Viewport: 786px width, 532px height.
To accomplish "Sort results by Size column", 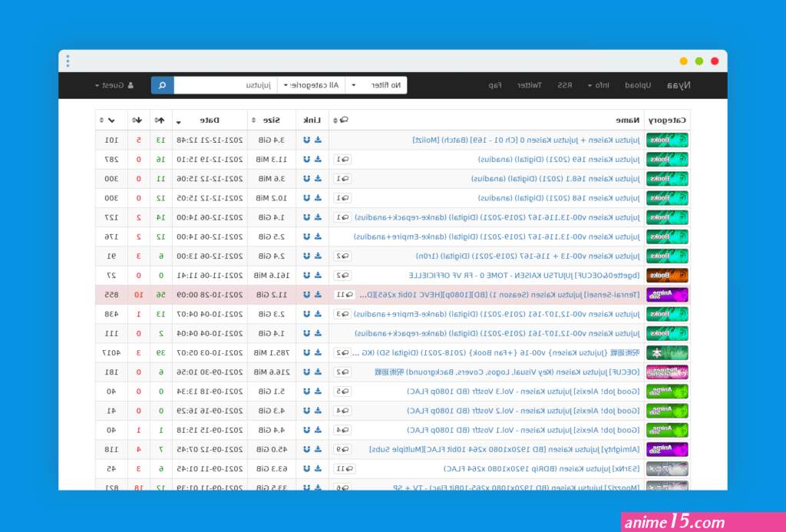I will point(272,121).
